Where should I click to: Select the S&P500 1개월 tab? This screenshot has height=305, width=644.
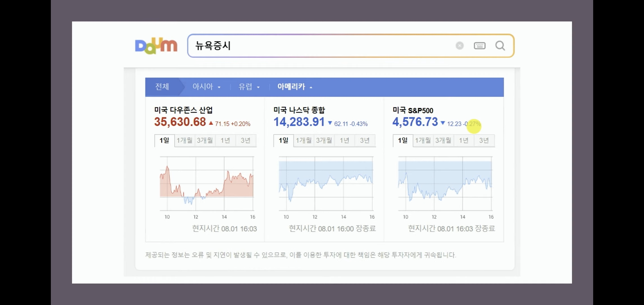[x=423, y=140]
